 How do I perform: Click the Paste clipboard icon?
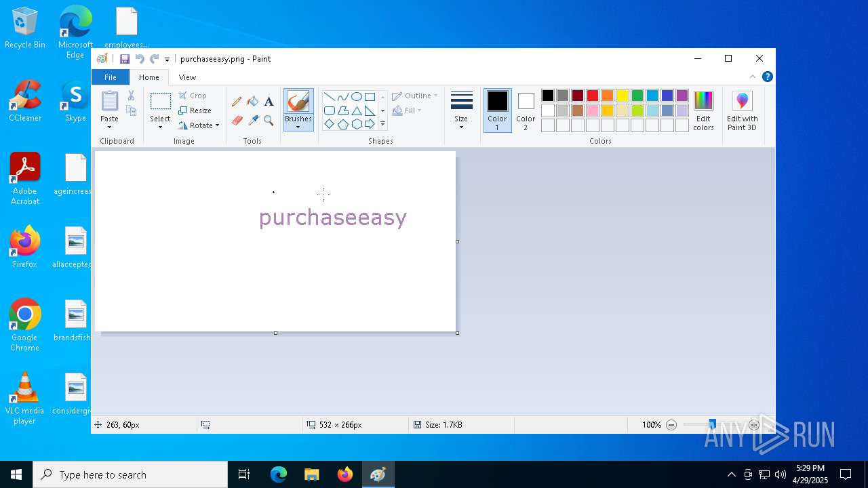(x=109, y=101)
